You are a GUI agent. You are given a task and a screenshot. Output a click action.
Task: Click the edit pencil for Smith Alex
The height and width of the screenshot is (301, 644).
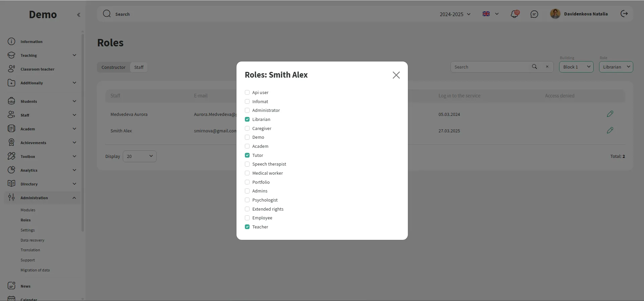tap(610, 130)
